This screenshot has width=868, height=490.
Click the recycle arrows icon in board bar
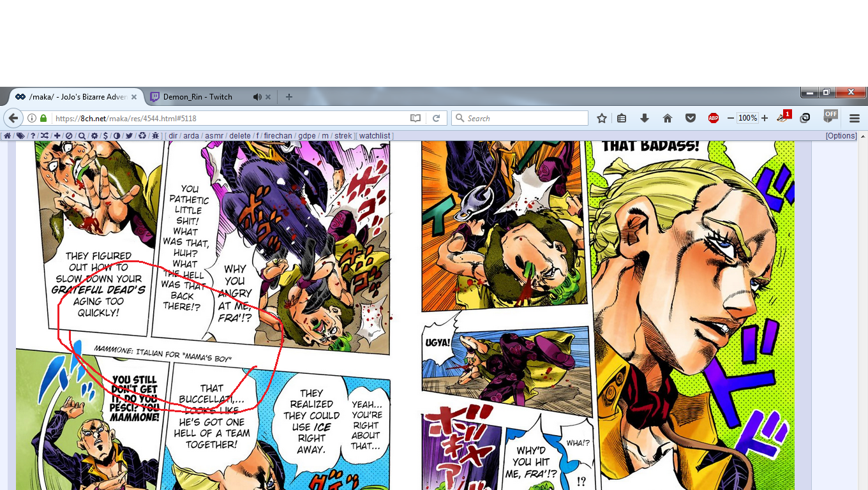pyautogui.click(x=142, y=136)
